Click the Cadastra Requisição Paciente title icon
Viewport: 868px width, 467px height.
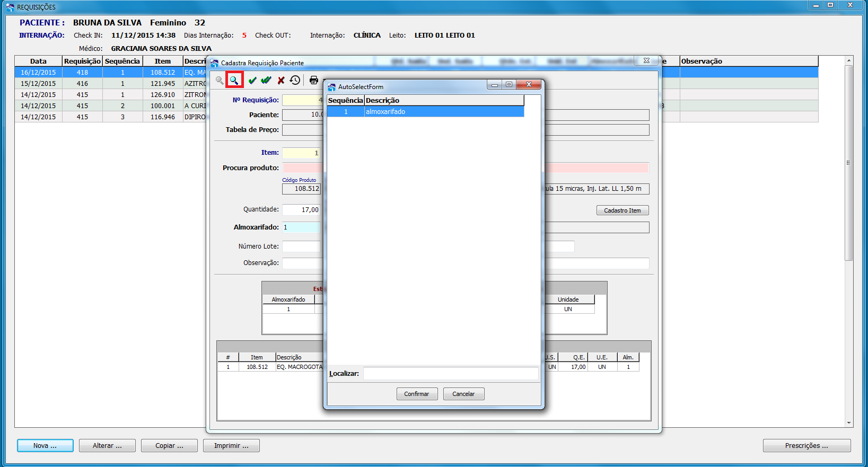tap(215, 63)
